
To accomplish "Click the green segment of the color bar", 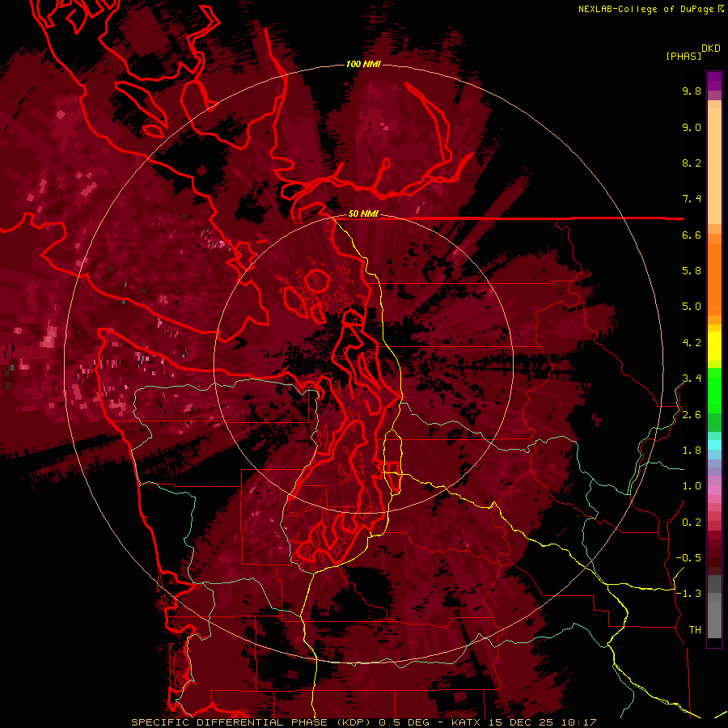I will tap(714, 390).
